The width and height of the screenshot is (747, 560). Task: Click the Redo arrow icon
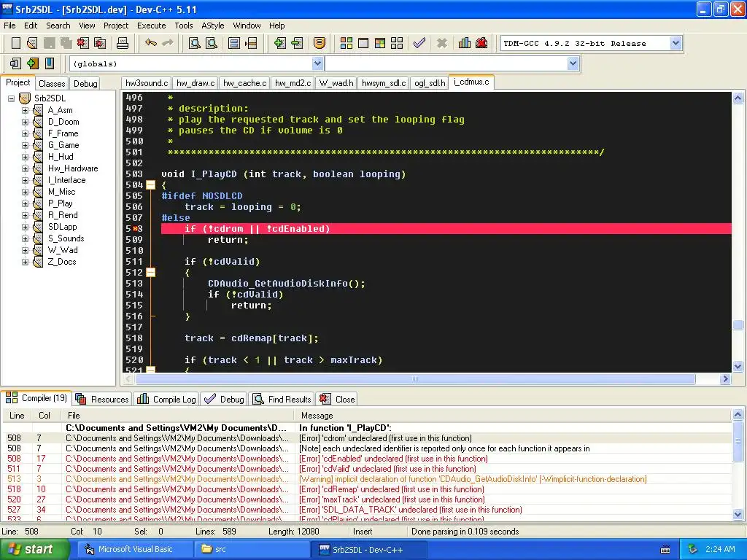pyautogui.click(x=168, y=43)
